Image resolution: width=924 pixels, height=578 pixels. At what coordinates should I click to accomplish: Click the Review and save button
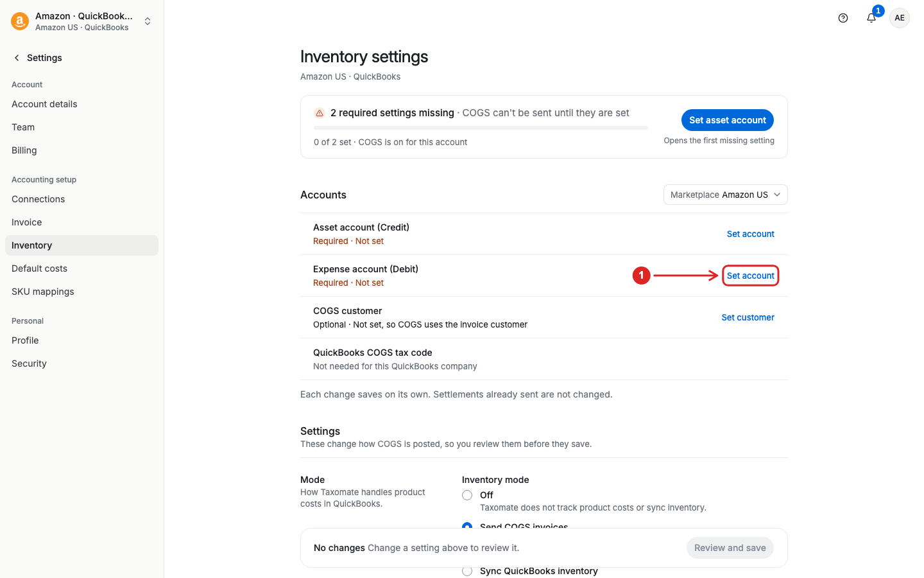point(730,548)
